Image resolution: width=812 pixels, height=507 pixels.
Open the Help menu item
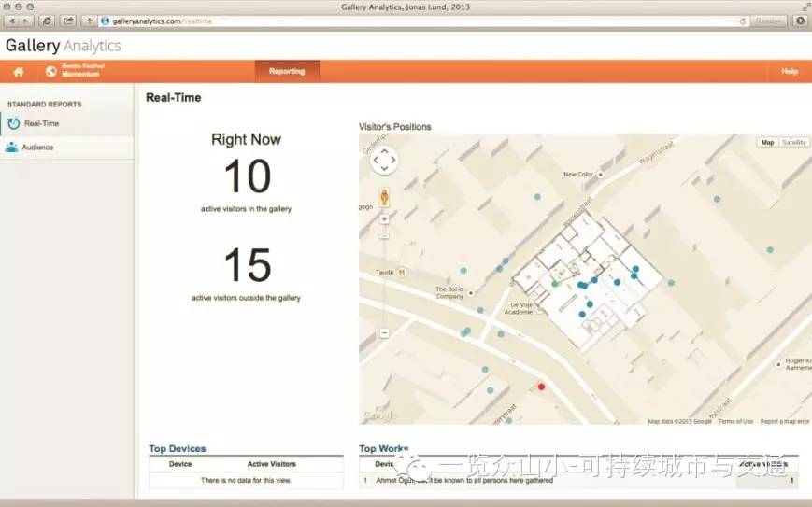[x=790, y=71]
